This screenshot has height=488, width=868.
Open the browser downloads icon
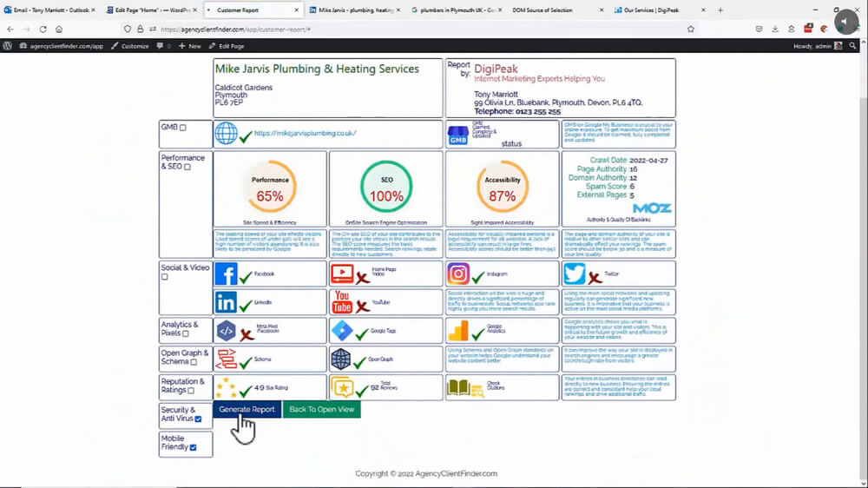(775, 30)
